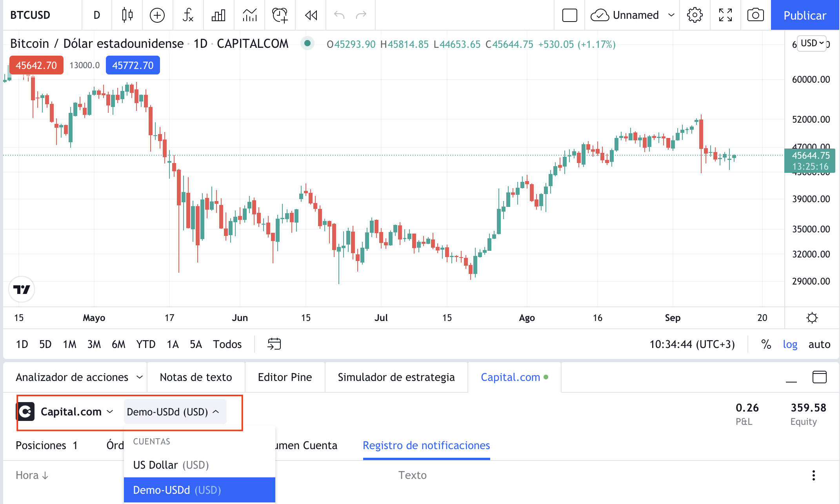840x504 pixels.
Task: Click the blue Publicar button
Action: [805, 15]
